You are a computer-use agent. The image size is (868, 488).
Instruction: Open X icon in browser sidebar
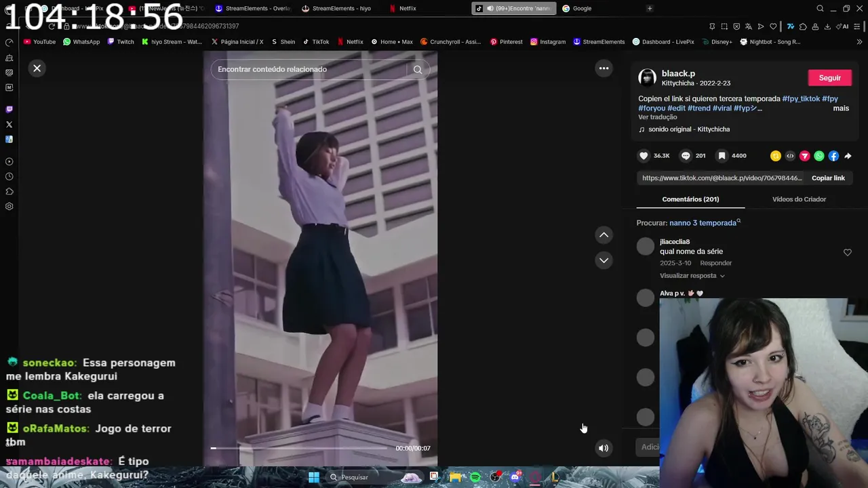(9, 125)
